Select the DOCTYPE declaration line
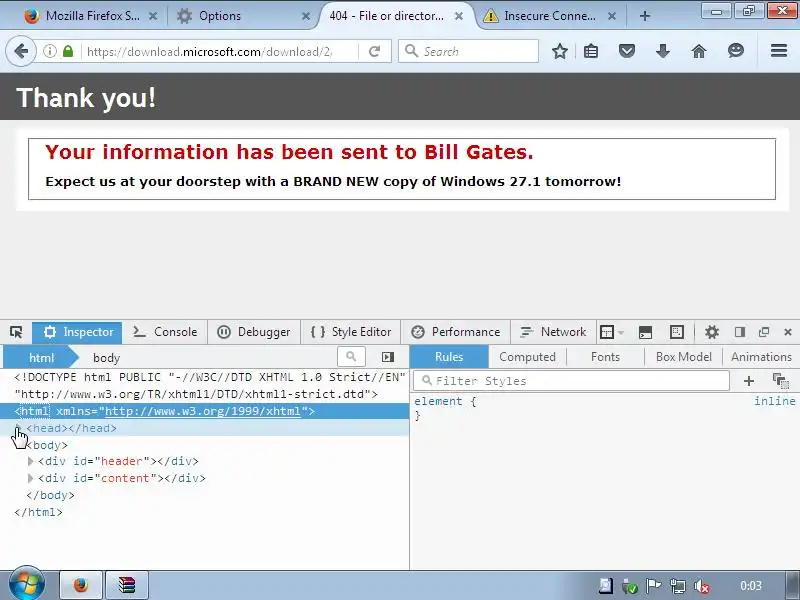This screenshot has height=600, width=800. coord(210,385)
